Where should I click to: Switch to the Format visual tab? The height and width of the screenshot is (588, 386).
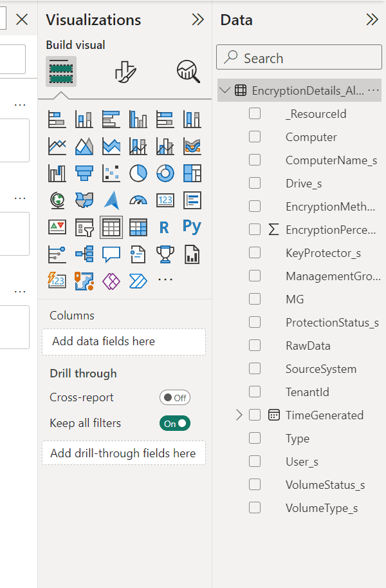point(125,71)
